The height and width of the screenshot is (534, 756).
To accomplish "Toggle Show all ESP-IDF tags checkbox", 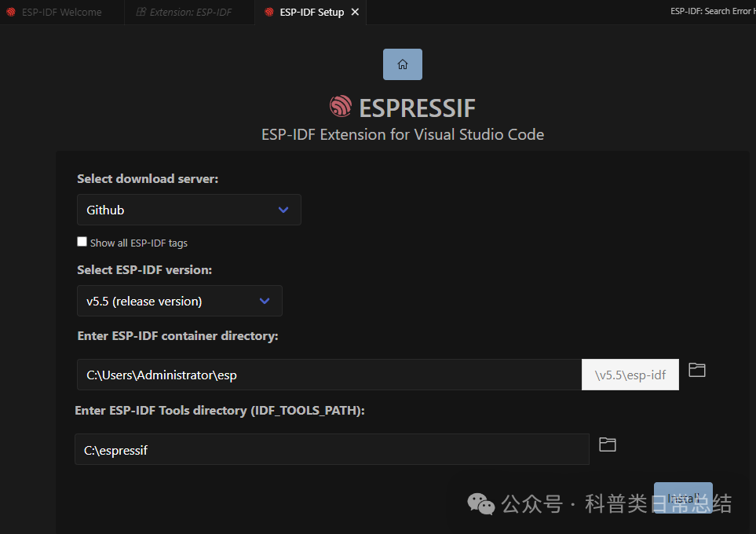I will pyautogui.click(x=82, y=242).
